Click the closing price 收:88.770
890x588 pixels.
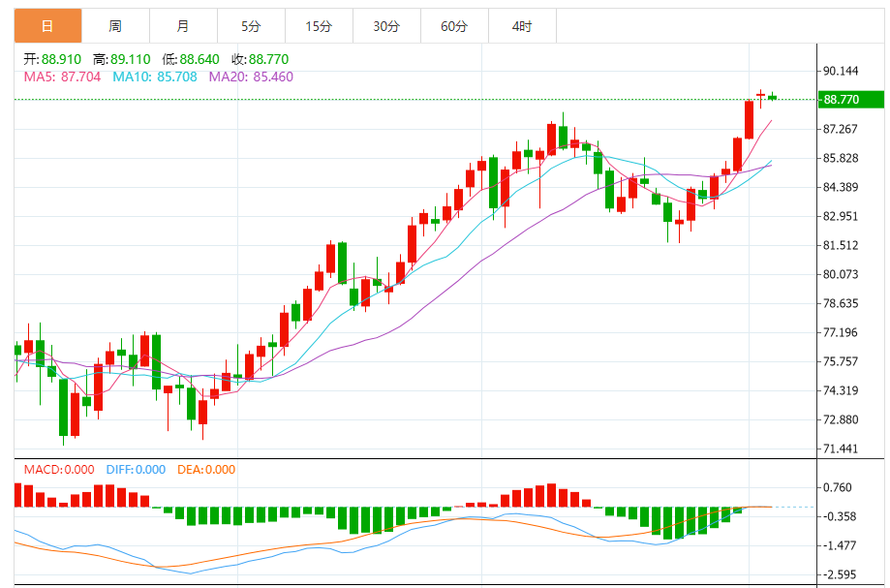(261, 59)
